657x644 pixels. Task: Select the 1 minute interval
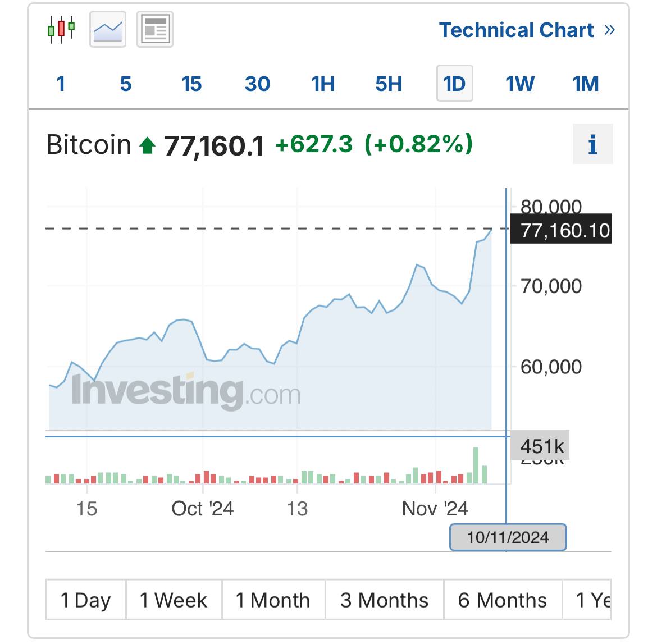(61, 84)
